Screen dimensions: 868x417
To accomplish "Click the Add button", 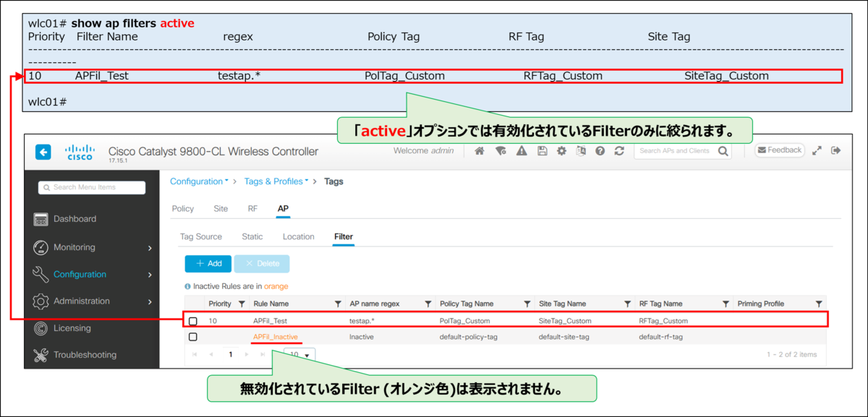I will [x=208, y=263].
